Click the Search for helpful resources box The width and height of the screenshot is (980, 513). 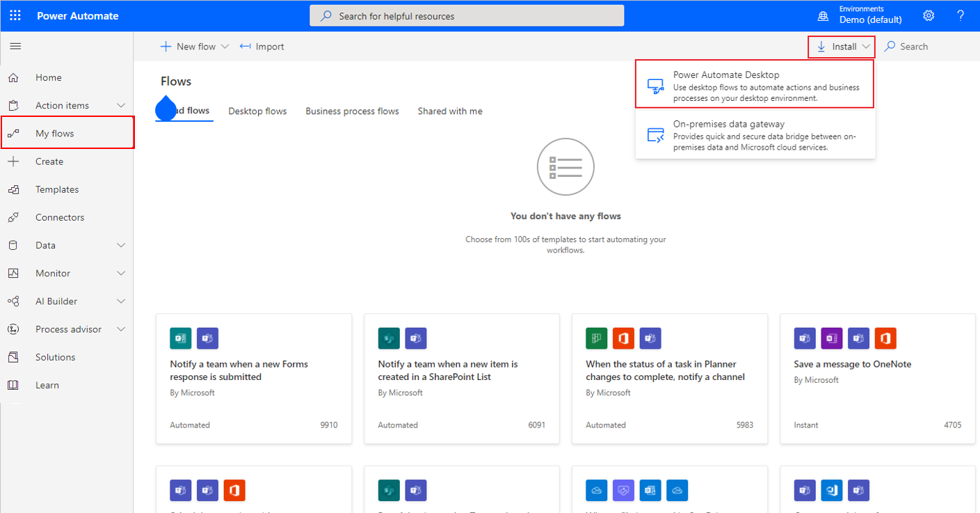[467, 15]
